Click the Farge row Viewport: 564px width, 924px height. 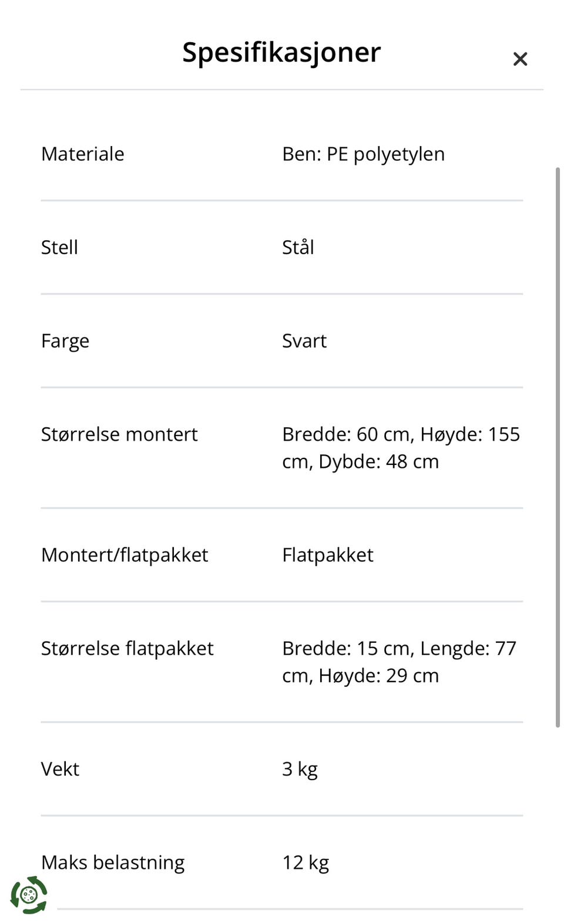[65, 340]
